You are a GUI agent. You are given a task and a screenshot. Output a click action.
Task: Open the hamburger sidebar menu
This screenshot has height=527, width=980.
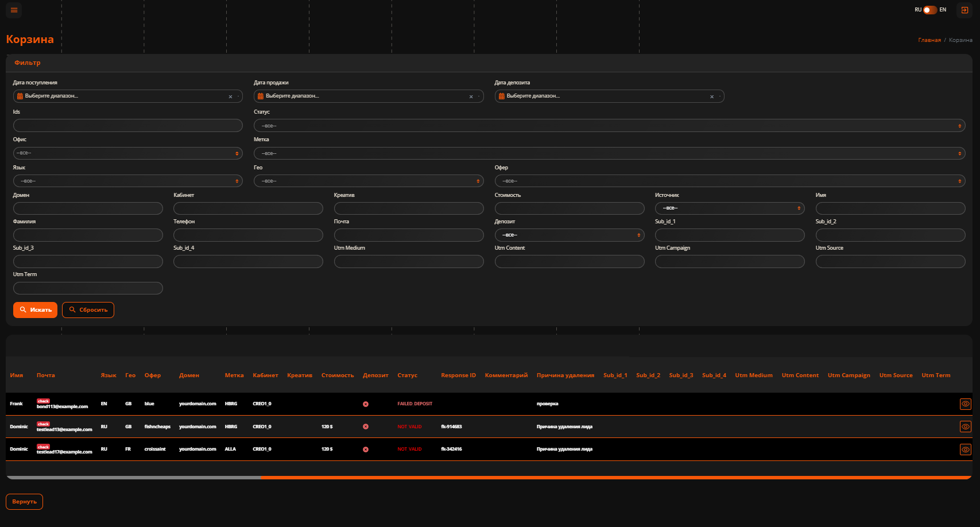(14, 10)
